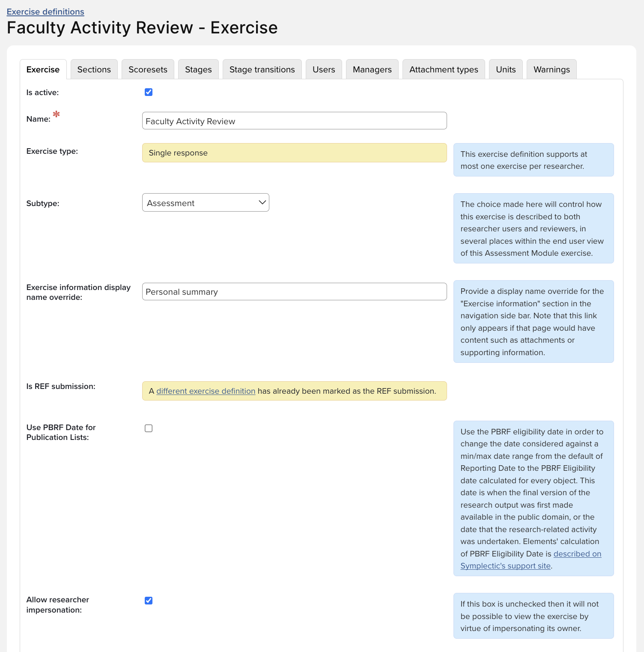Click the 'Use the PBRF eligibility date' help text

[x=534, y=499]
